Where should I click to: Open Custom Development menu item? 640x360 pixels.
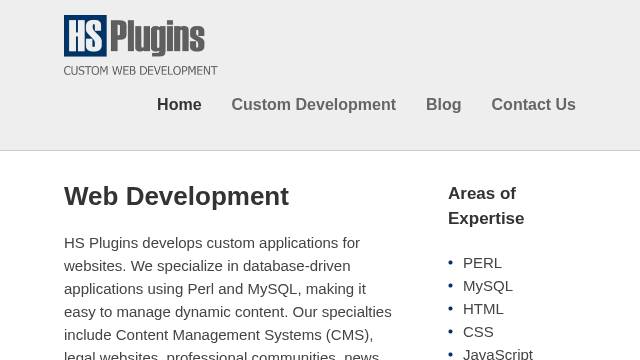[x=313, y=104]
